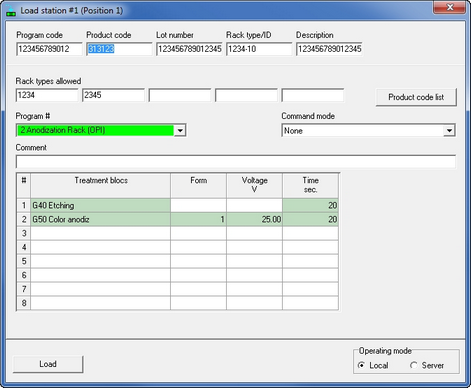Image resolution: width=471 pixels, height=388 pixels.
Task: Expand the Program # dropdown arrow
Action: pos(180,130)
